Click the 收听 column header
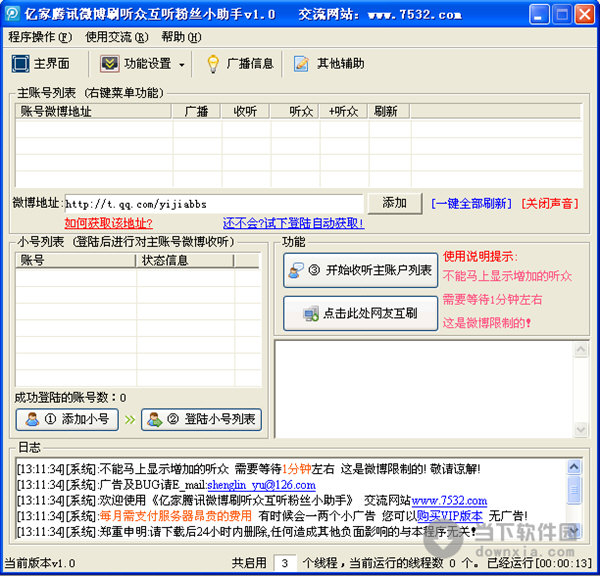This screenshot has height=576, width=600. 245,111
